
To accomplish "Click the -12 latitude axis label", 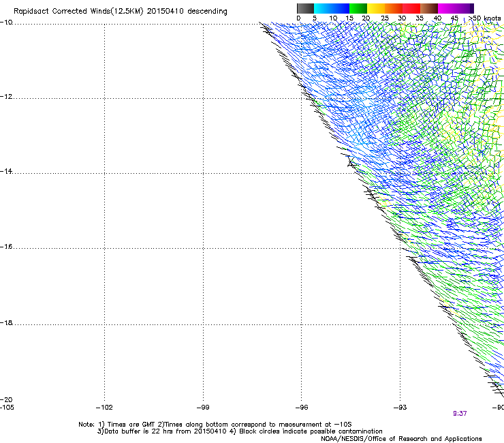I will click(6, 97).
